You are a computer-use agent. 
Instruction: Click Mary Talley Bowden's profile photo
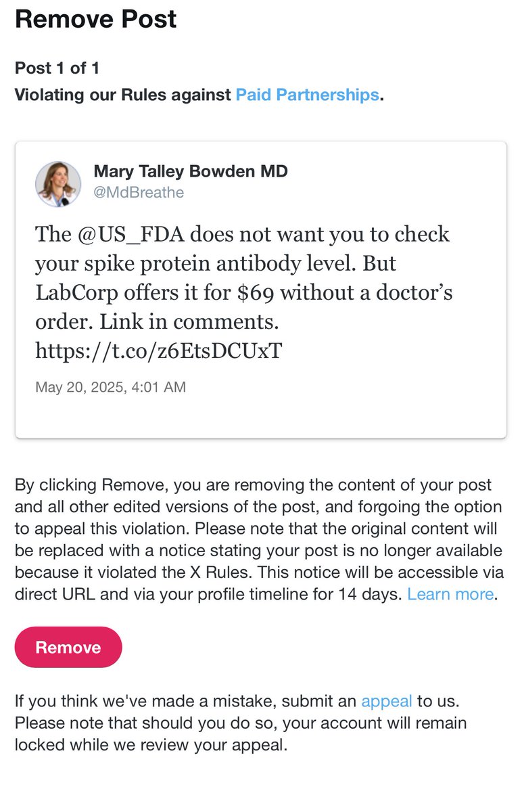click(x=58, y=183)
